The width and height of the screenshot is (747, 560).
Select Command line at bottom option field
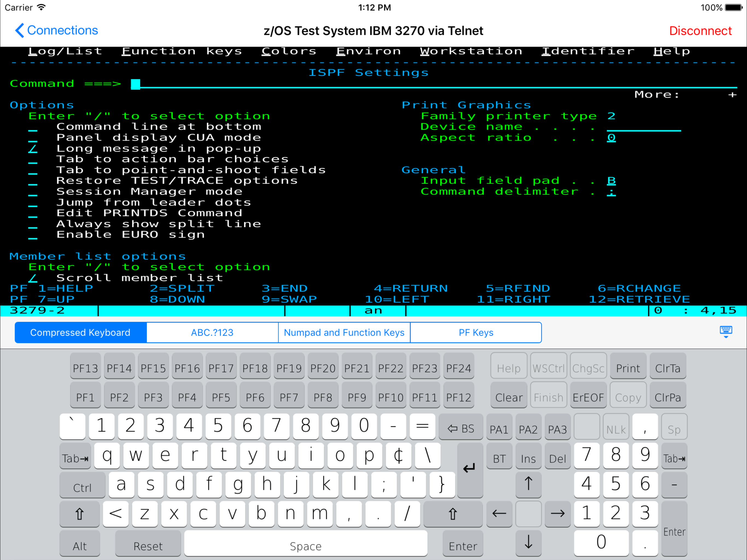[x=33, y=128]
